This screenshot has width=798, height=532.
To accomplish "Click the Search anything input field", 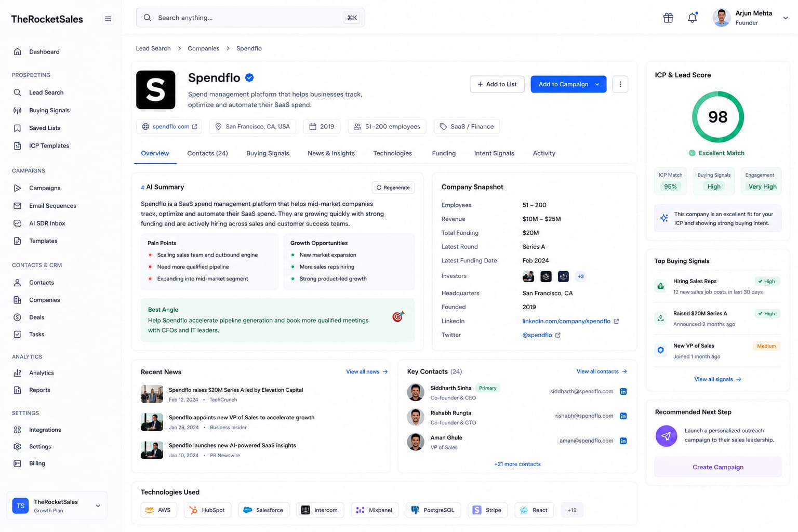I will 250,18.
